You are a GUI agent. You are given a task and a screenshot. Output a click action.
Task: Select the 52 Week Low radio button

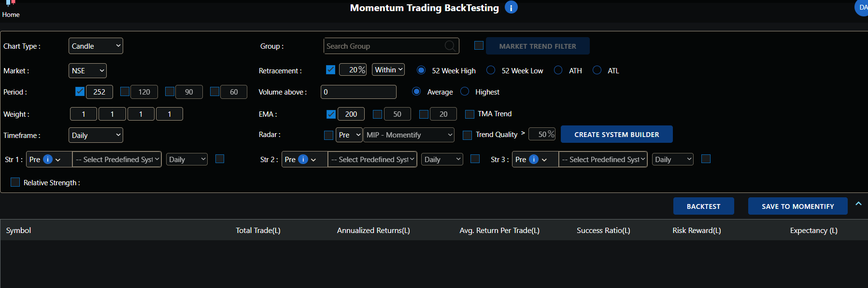pyautogui.click(x=491, y=70)
